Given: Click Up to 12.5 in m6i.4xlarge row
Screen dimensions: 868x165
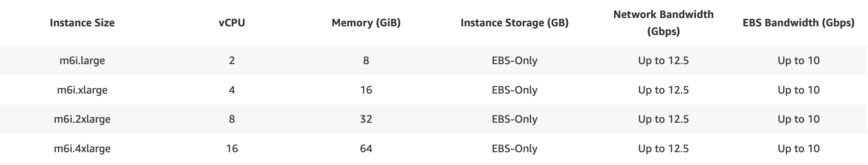Looking at the screenshot, I should tap(663, 149).
